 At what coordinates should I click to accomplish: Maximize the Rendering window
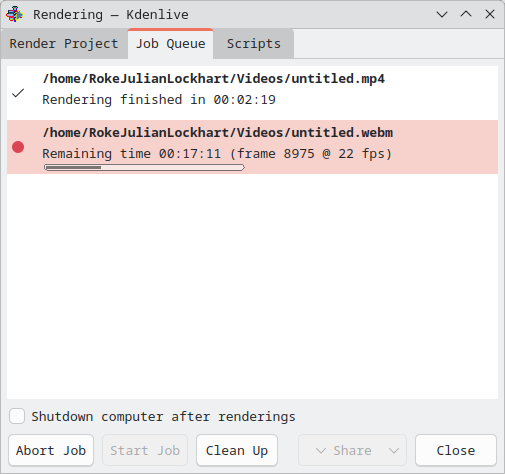tap(466, 14)
